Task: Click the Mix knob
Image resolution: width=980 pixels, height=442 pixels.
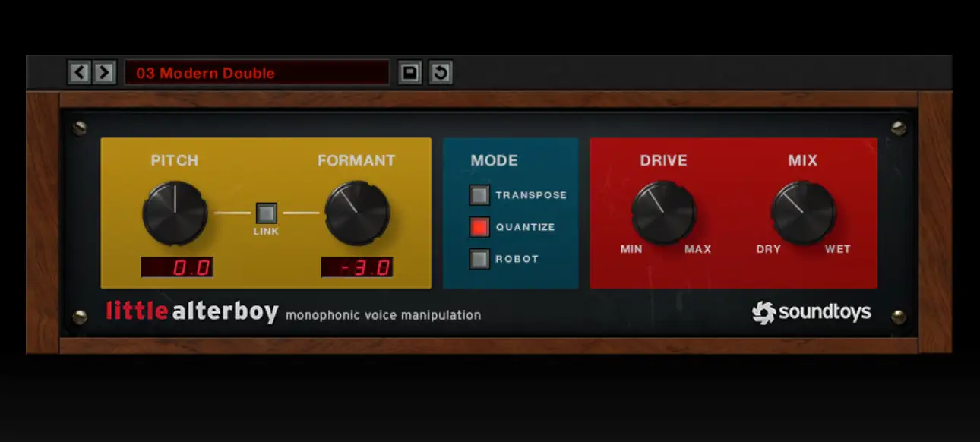Action: pyautogui.click(x=803, y=213)
